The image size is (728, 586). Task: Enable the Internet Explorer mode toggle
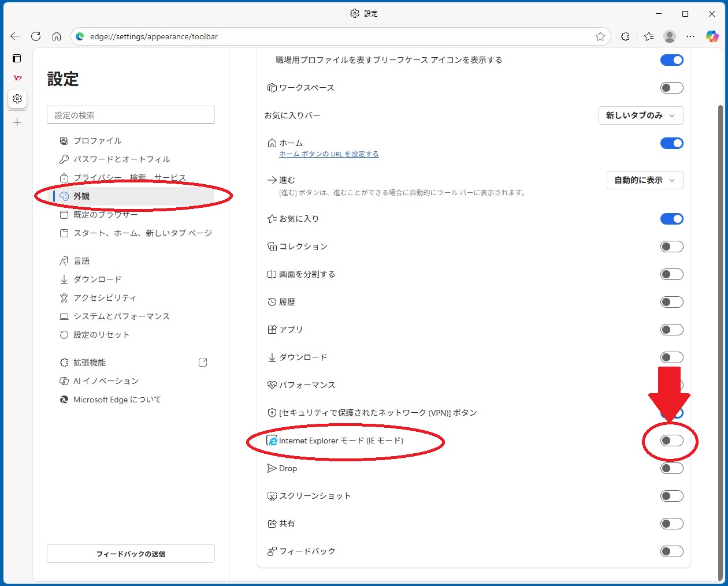671,441
